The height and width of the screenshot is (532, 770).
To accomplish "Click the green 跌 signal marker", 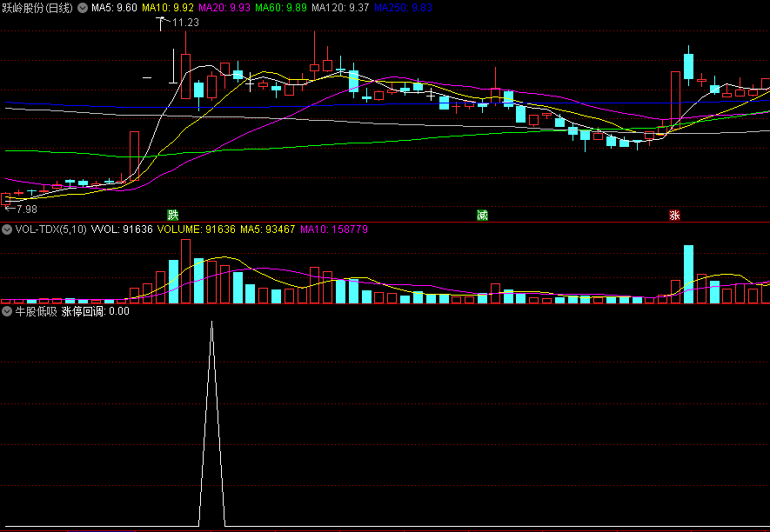I will point(173,215).
